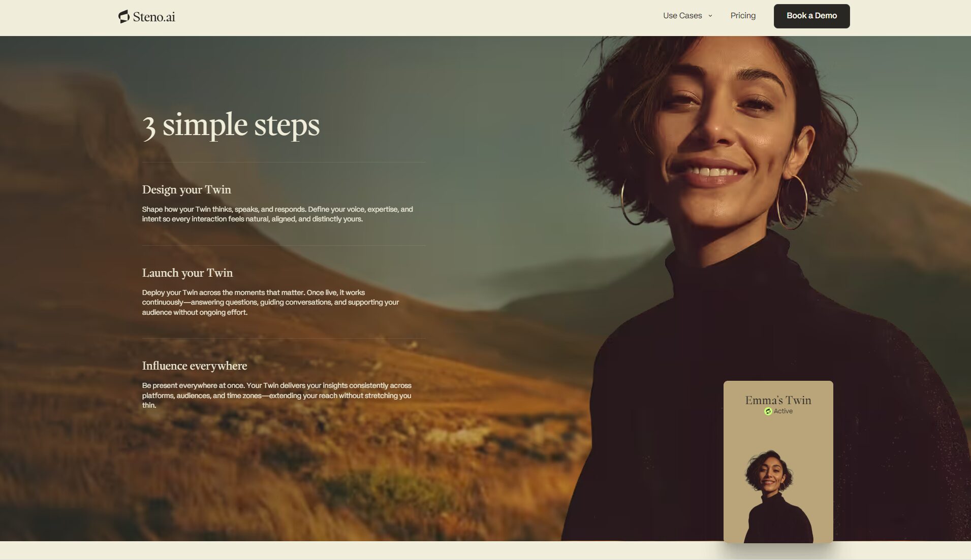The image size is (971, 560).
Task: Click the Steno.ai wordmark text
Action: point(154,17)
